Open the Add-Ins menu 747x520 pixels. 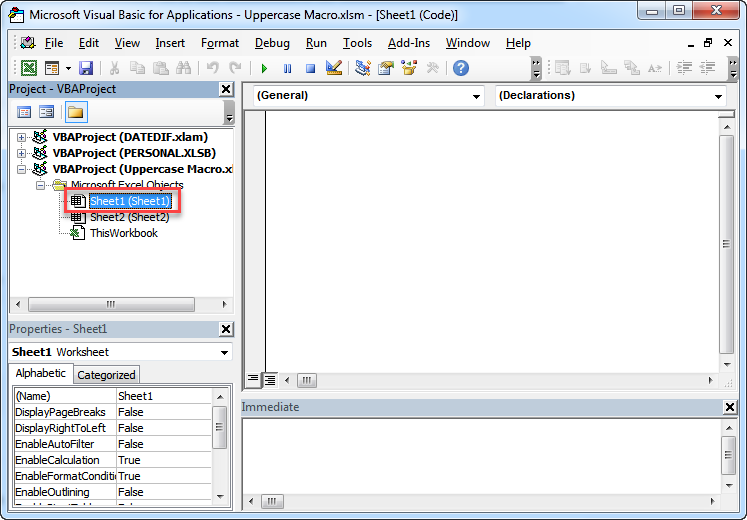pos(409,43)
